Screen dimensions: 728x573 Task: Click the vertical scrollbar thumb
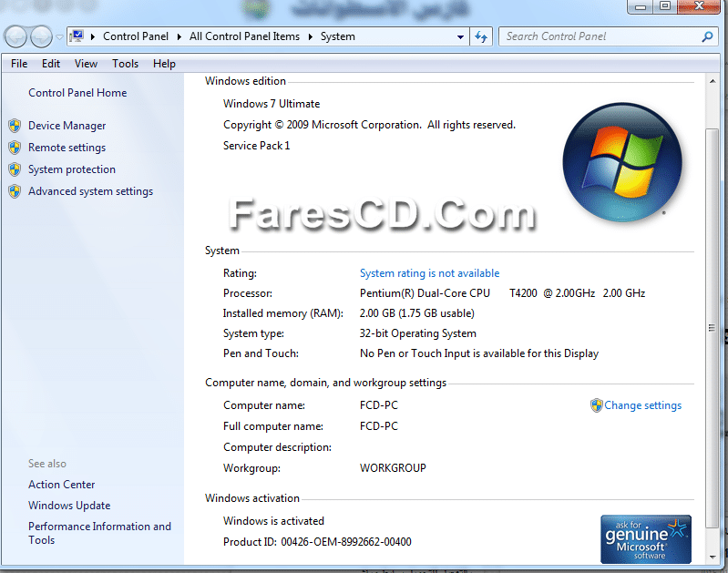[712, 327]
